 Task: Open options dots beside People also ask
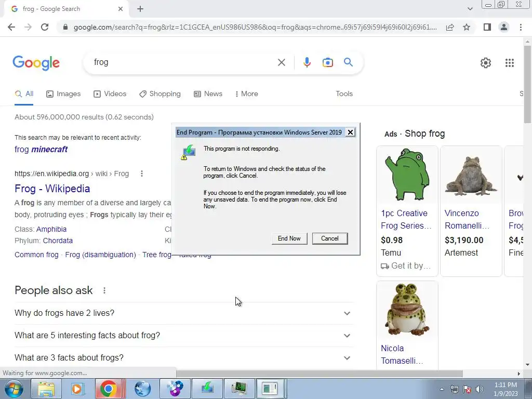pos(104,290)
